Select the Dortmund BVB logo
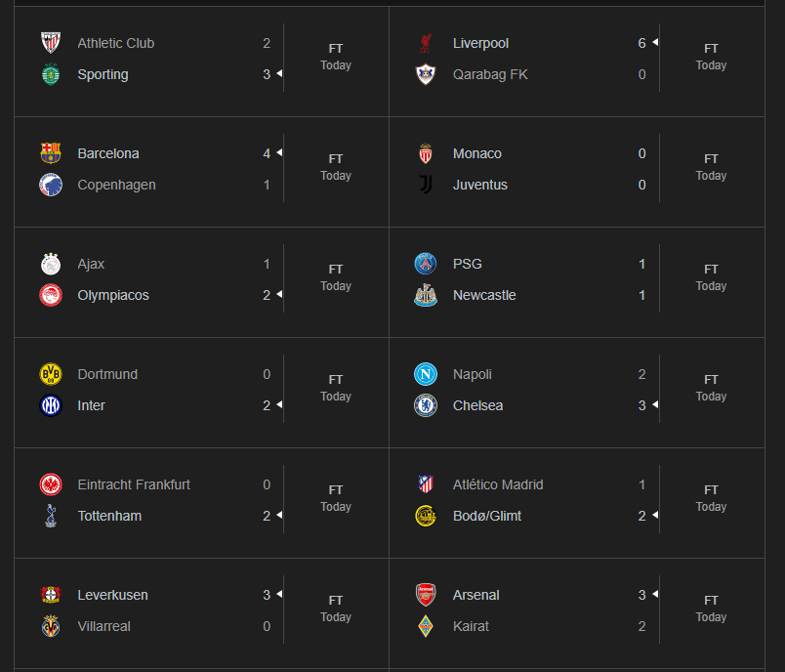785x672 pixels. point(51,374)
